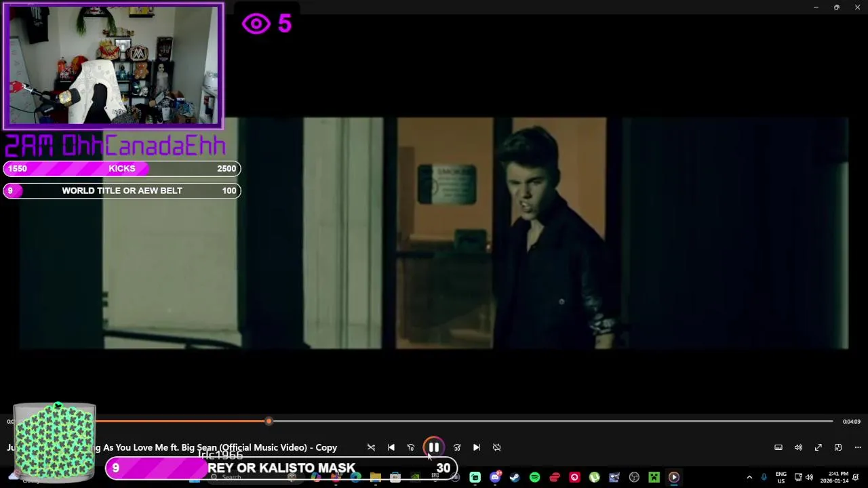The width and height of the screenshot is (868, 488).
Task: Open the ENG US language switcher
Action: (x=781, y=477)
